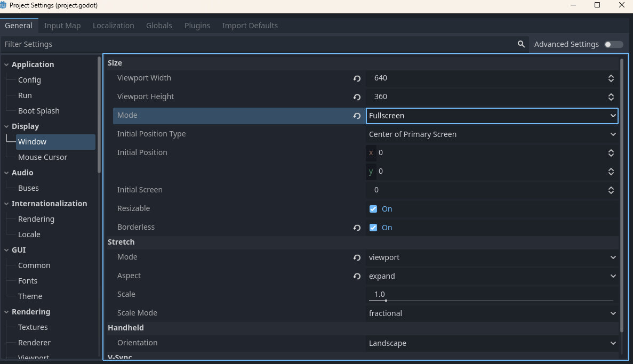Revert the Borderless setting
Image resolution: width=633 pixels, height=364 pixels.
click(x=357, y=228)
